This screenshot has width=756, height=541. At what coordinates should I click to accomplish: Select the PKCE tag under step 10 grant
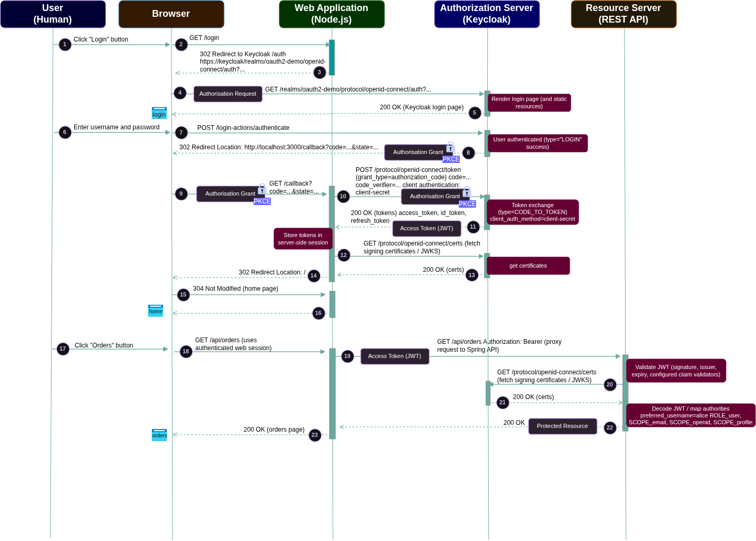click(x=467, y=204)
